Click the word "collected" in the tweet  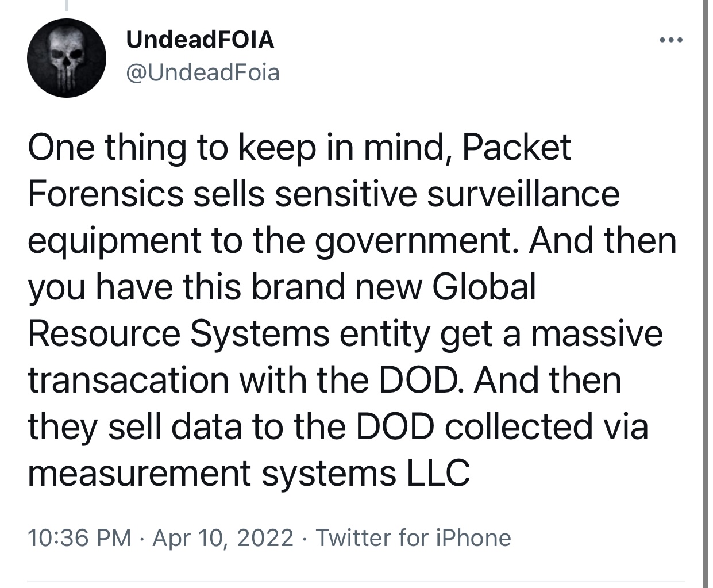[514, 427]
